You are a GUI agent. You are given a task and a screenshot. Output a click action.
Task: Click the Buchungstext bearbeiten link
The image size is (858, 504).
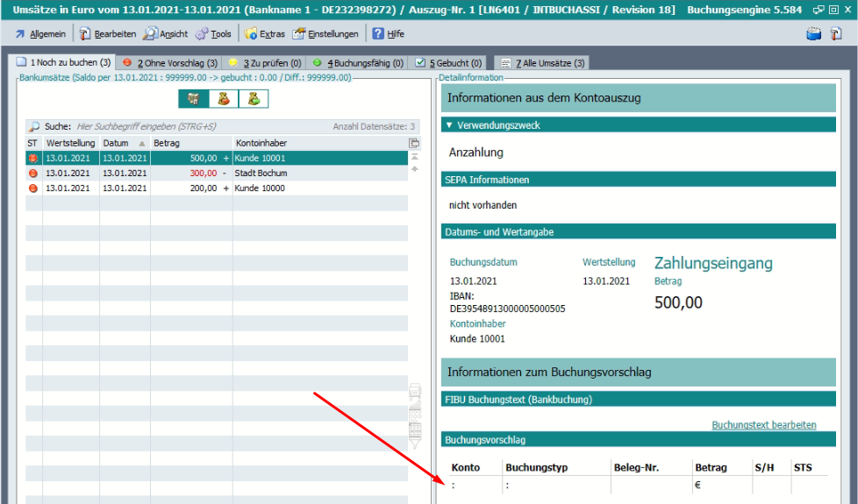[763, 425]
